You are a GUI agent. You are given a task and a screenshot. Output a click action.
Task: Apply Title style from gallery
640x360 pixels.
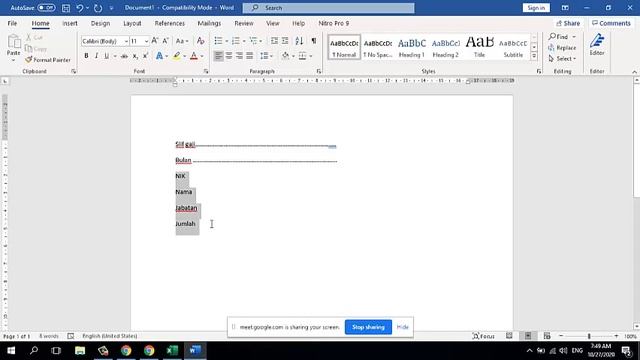coord(479,47)
